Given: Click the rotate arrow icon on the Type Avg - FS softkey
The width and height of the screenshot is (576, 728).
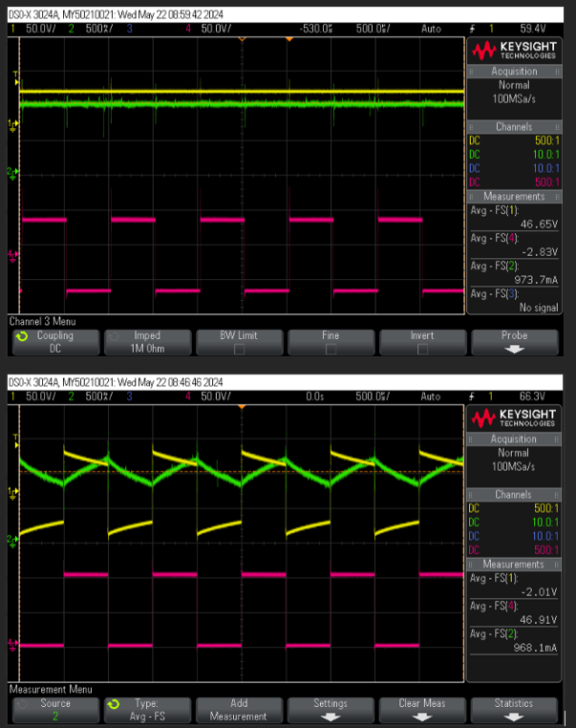Looking at the screenshot, I should coord(114,704).
